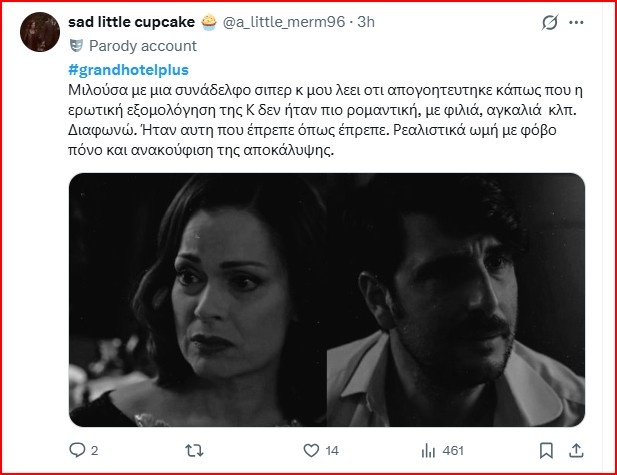Screen dimensions: 617x475
Task: Open the three-dot more options menu
Action: (x=576, y=22)
